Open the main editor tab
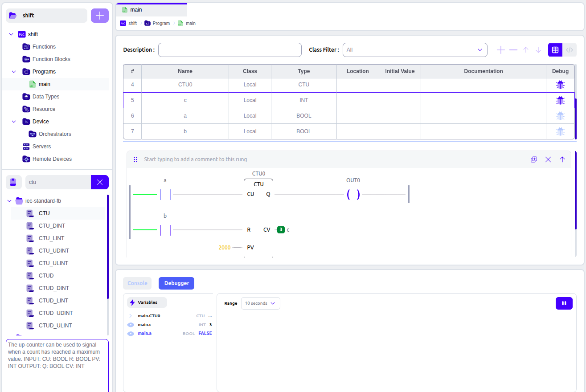Viewport: 586px width, 392px height. coord(152,10)
